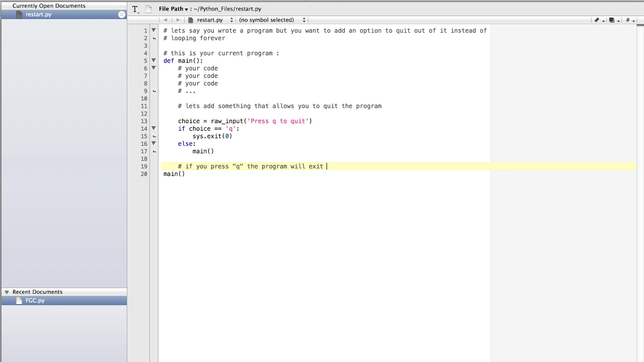This screenshot has width=644, height=362.
Task: Click the '# ...' comment on line 9
Action: click(187, 91)
